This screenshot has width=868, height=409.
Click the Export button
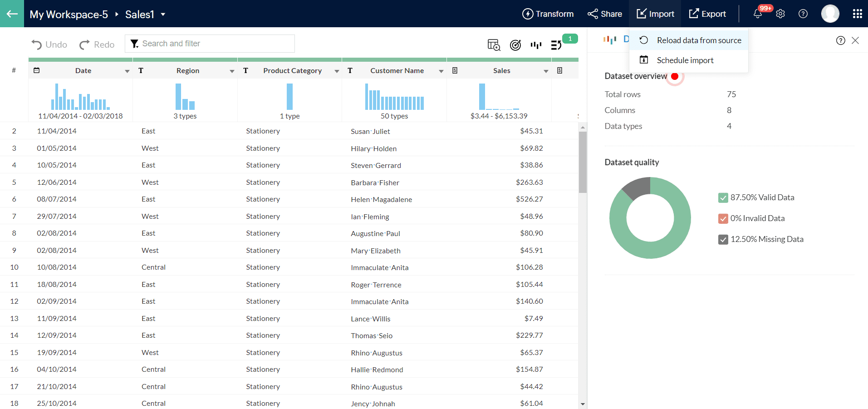(x=707, y=14)
